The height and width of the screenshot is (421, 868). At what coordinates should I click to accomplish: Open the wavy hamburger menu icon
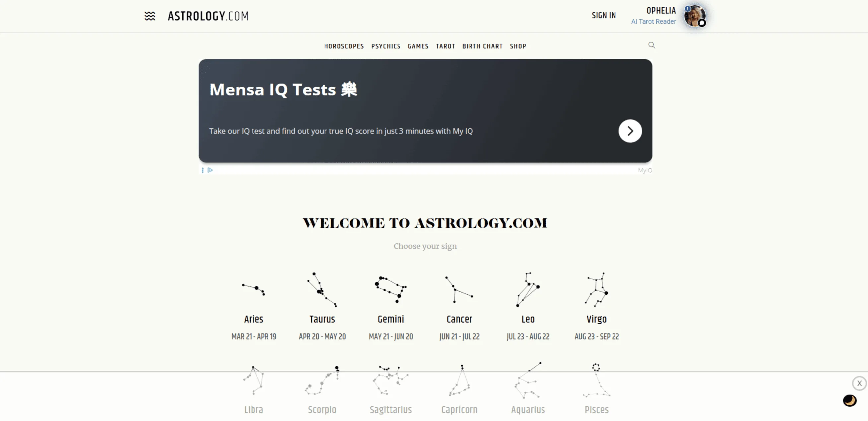tap(150, 16)
